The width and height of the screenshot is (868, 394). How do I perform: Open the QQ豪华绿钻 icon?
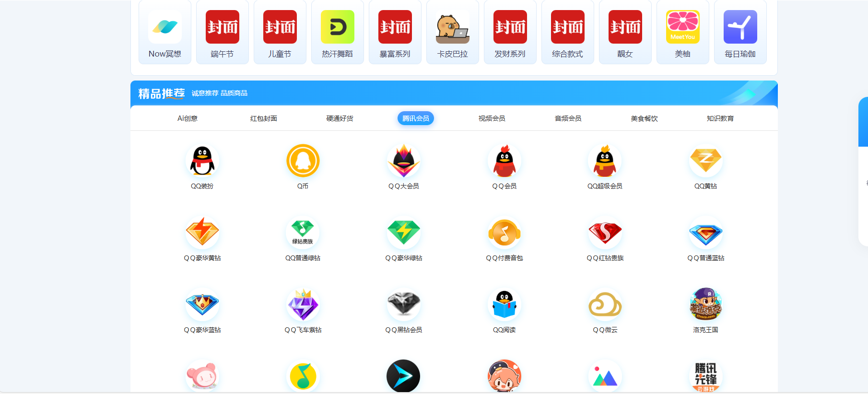[x=403, y=233]
